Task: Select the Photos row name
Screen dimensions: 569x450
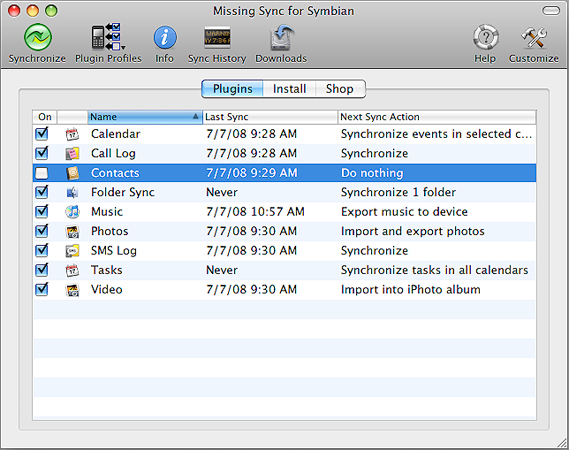Action: [x=110, y=232]
